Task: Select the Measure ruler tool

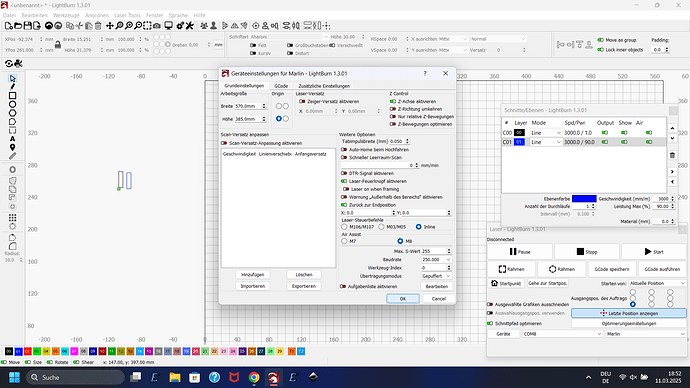Action: click(x=12, y=156)
